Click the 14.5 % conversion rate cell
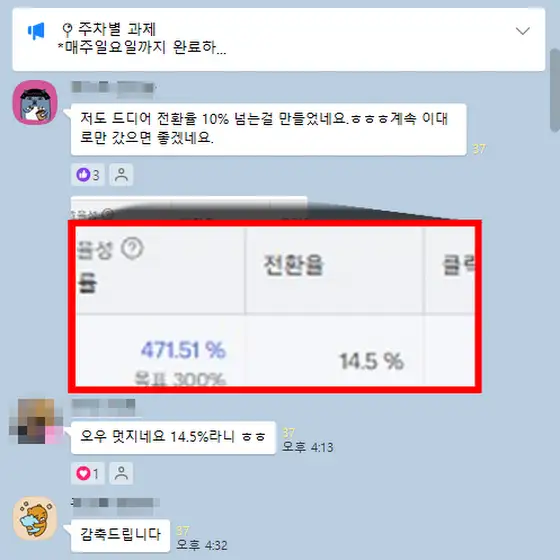560x560 pixels. coord(371,361)
